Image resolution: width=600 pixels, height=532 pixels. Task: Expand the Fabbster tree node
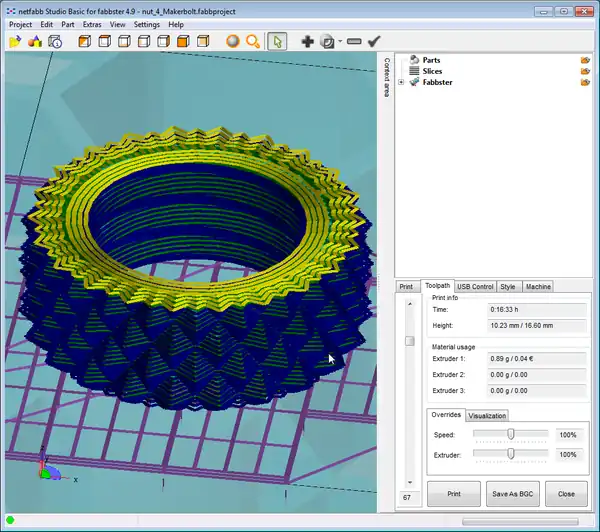tap(401, 82)
